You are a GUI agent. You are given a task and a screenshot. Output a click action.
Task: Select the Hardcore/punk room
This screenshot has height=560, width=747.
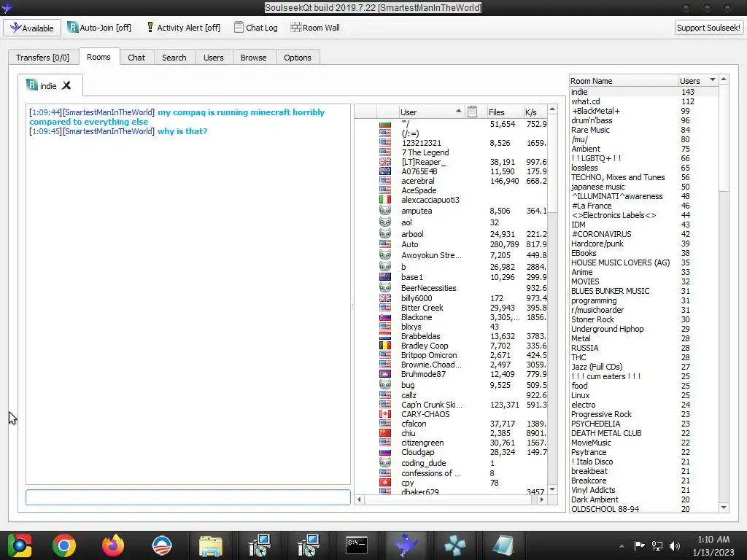click(597, 244)
